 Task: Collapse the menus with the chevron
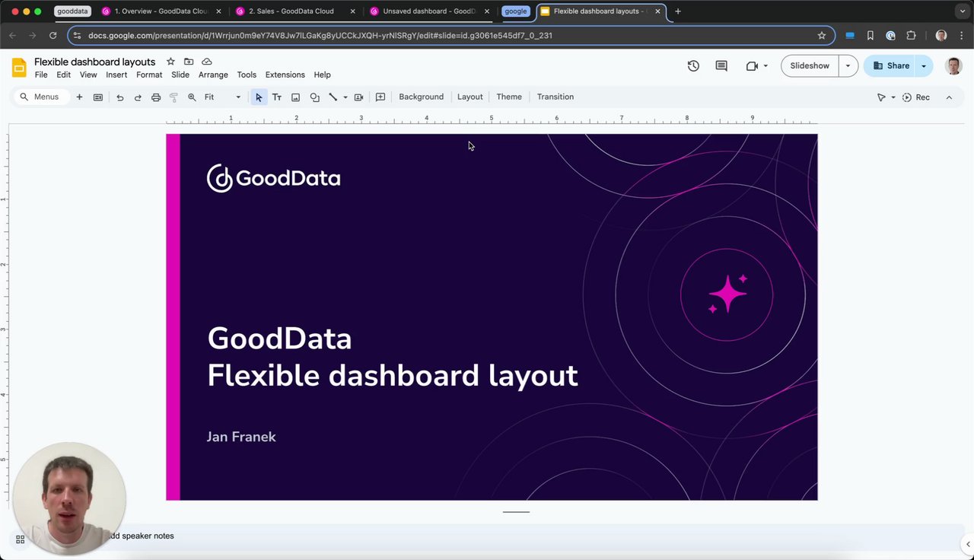(x=949, y=97)
